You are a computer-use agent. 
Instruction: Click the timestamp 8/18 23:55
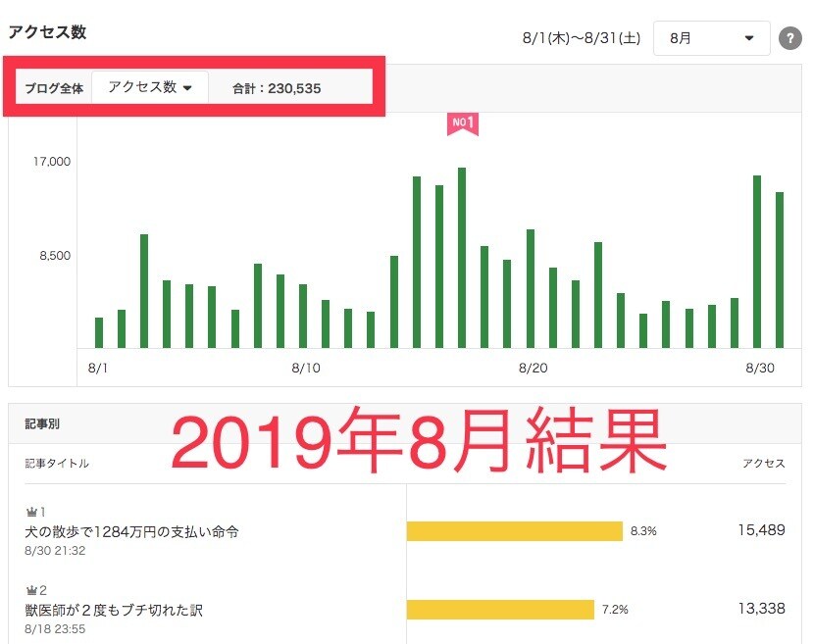click(55, 629)
